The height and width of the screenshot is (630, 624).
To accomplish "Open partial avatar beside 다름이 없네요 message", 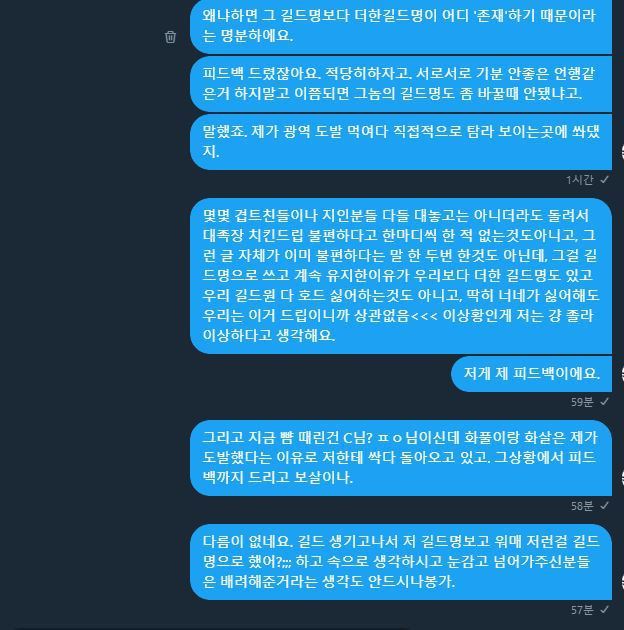I will (x=622, y=582).
